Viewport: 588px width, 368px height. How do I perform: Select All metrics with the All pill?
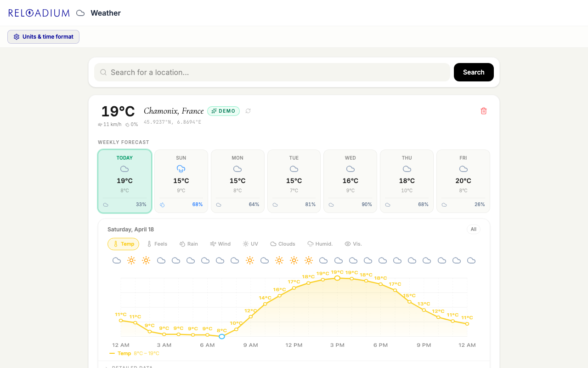(x=473, y=229)
